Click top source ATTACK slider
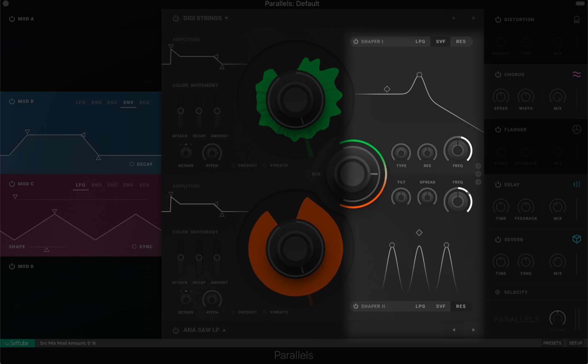Image resolution: width=588 pixels, height=364 pixels. point(181,111)
